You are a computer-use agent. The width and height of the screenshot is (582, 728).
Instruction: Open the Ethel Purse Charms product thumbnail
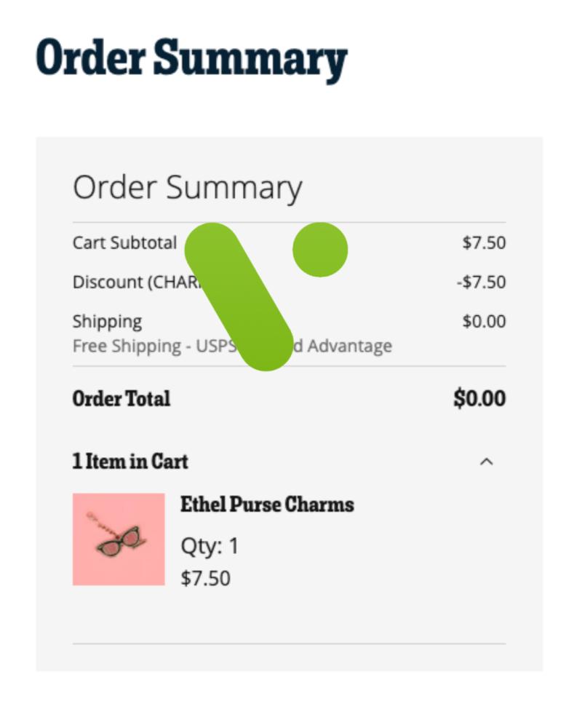click(x=119, y=539)
